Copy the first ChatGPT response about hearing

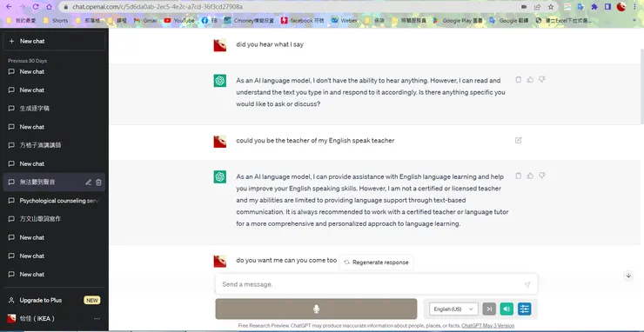coord(519,80)
